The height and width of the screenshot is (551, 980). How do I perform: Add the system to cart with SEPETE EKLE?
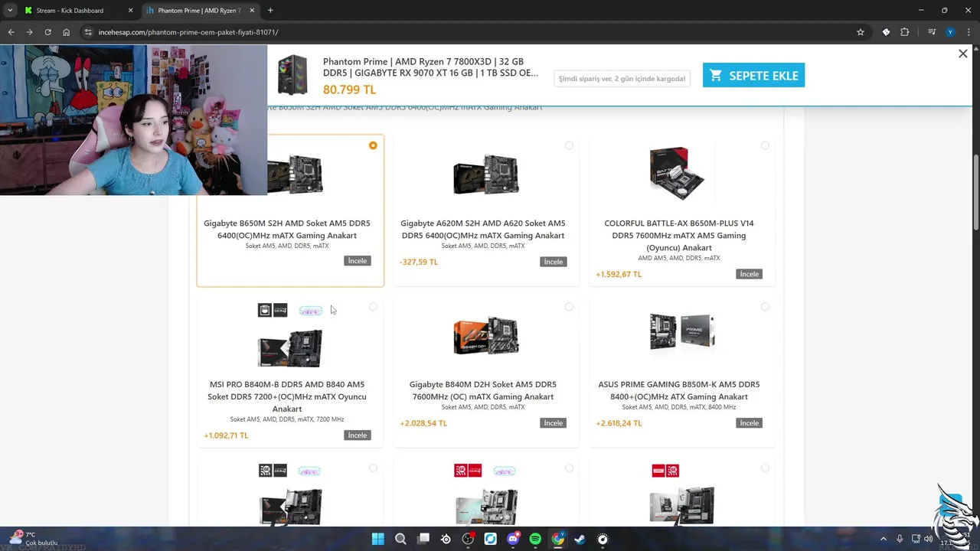(753, 75)
